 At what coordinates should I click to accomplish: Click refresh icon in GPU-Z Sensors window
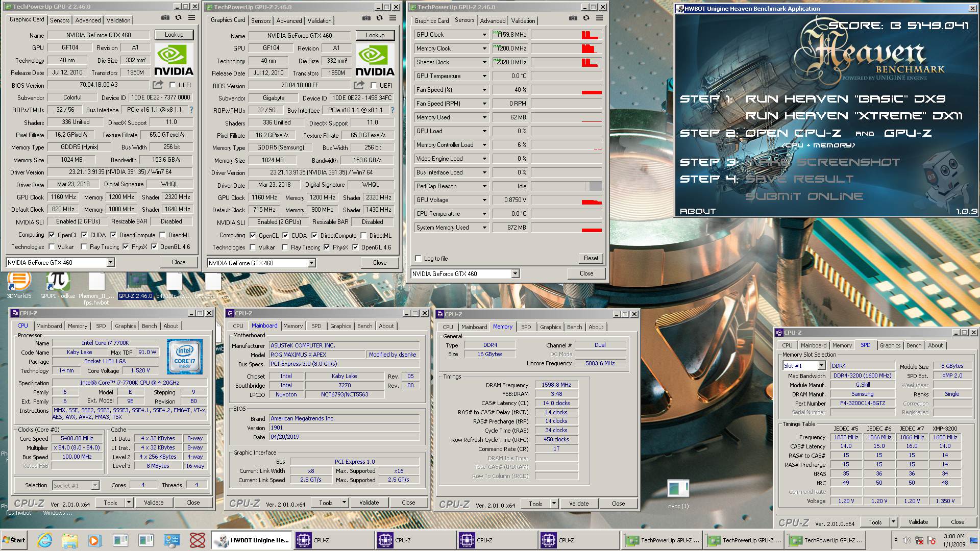tap(586, 18)
